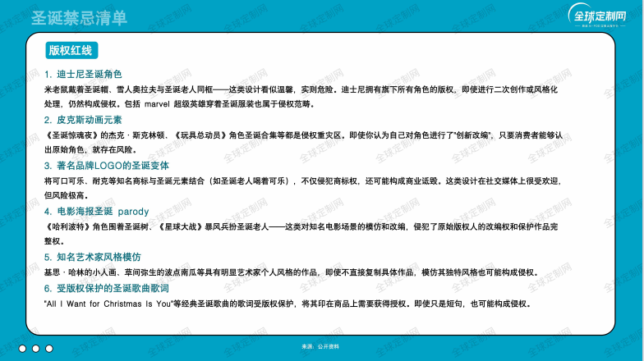Click the word marvel in the Disney paragraph
The image size is (644, 361).
point(157,104)
